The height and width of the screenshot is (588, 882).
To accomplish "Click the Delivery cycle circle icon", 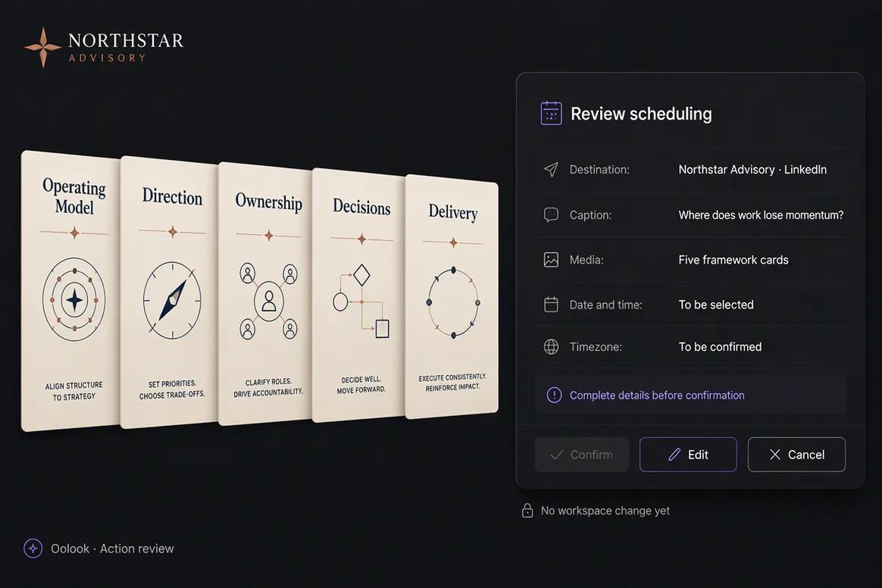I will pyautogui.click(x=453, y=303).
